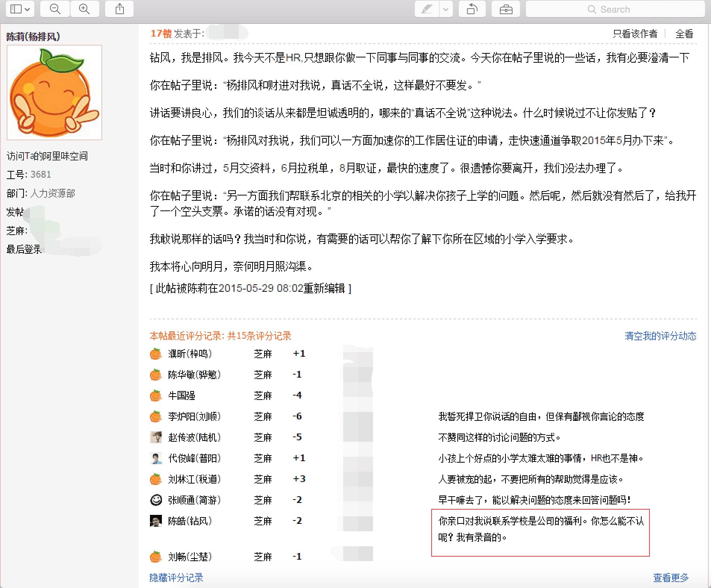Viewport: 711px width, 588px height.
Task: Open the sidebar view dropdown
Action: (20, 9)
